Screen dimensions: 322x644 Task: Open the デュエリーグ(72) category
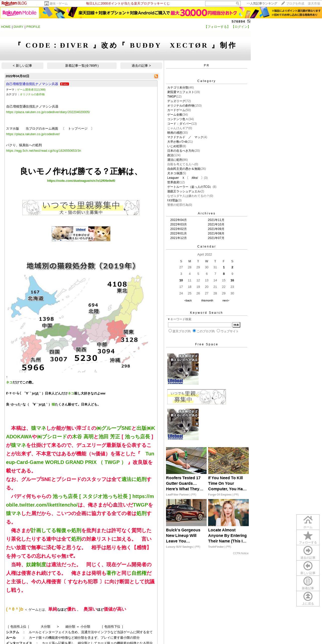[x=179, y=101]
